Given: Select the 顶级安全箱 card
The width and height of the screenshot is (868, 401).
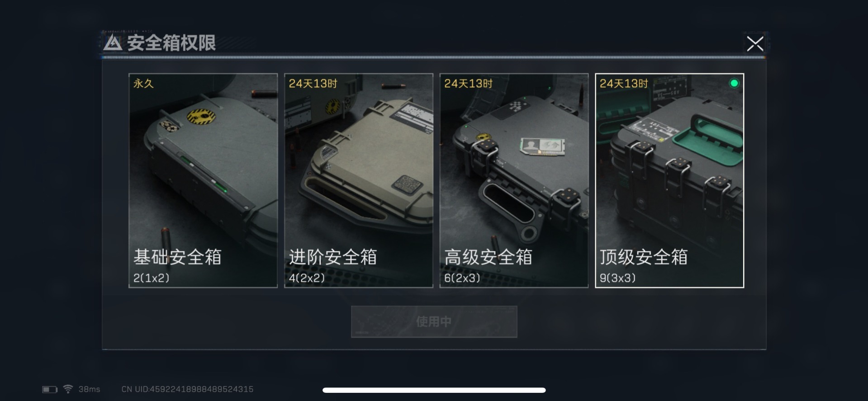Looking at the screenshot, I should [669, 180].
